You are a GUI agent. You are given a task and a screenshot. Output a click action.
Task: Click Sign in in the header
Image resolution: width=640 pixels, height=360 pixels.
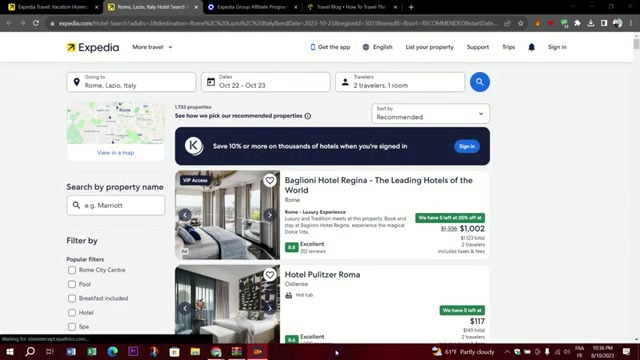pos(557,47)
